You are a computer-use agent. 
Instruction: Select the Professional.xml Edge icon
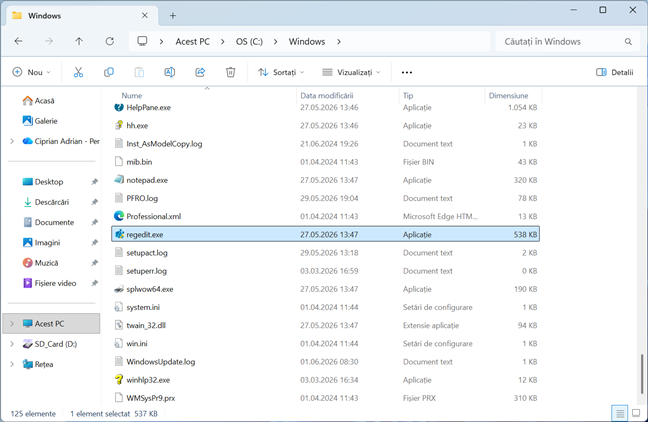click(x=119, y=216)
